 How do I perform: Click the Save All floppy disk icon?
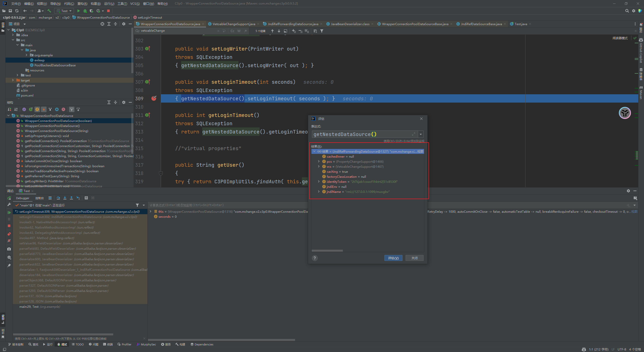point(10,11)
